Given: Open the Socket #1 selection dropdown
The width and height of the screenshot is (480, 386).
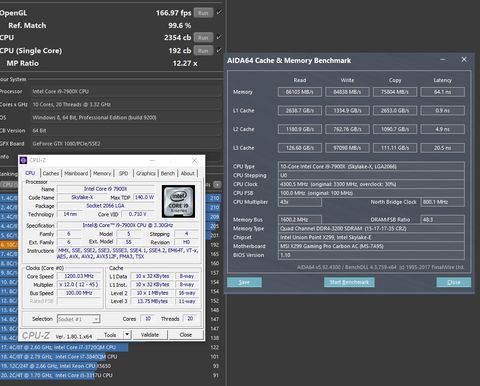Looking at the screenshot, I should [78, 319].
